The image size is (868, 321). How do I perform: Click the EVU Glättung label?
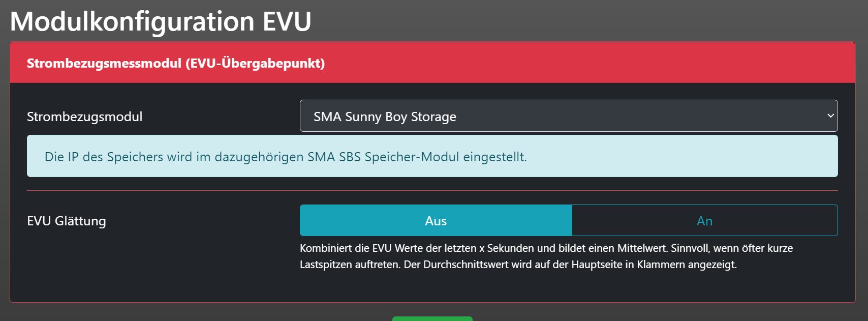tap(67, 221)
